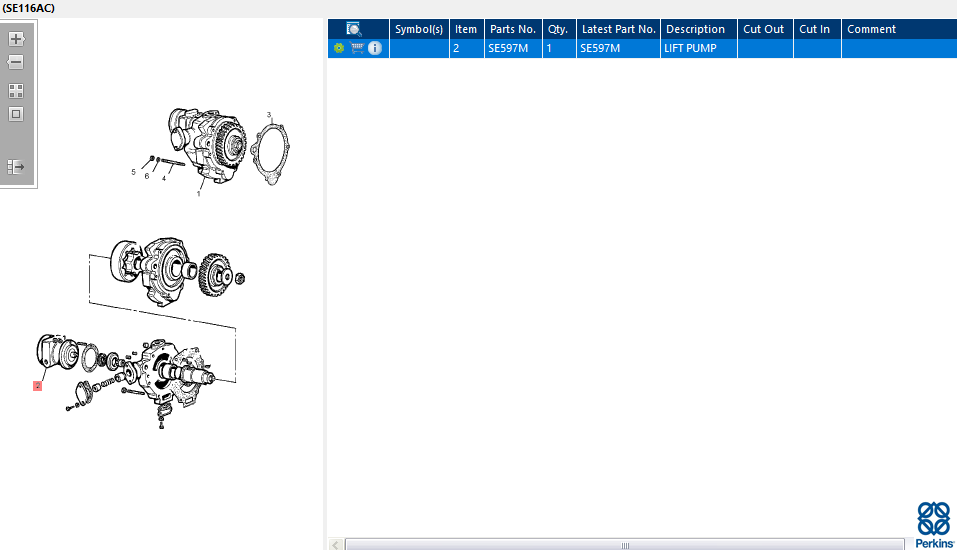957x550 pixels.
Task: Select callout number 4 in diagram
Action: [164, 178]
